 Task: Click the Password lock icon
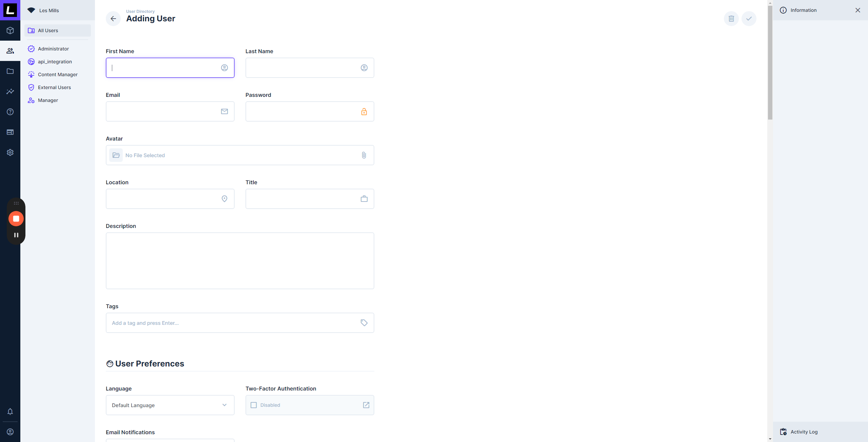[x=364, y=111]
